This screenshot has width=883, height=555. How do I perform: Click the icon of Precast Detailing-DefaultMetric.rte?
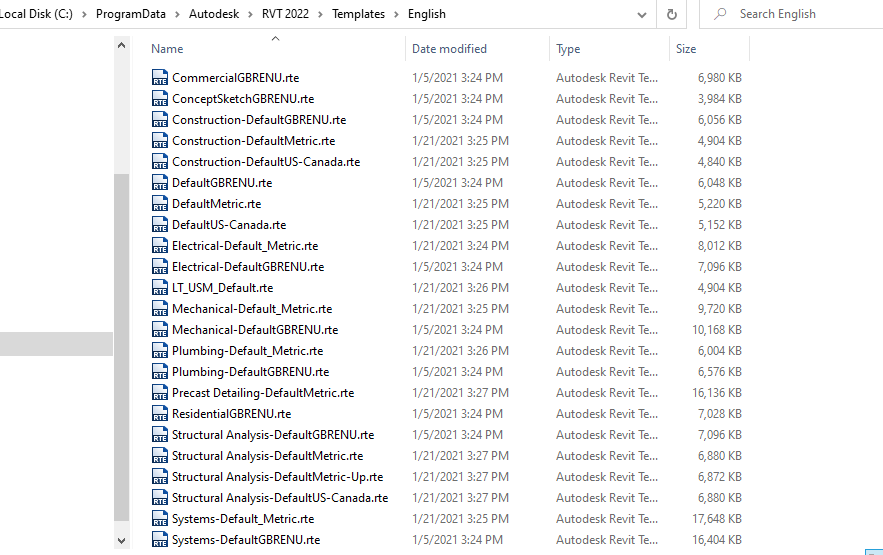[x=160, y=393]
